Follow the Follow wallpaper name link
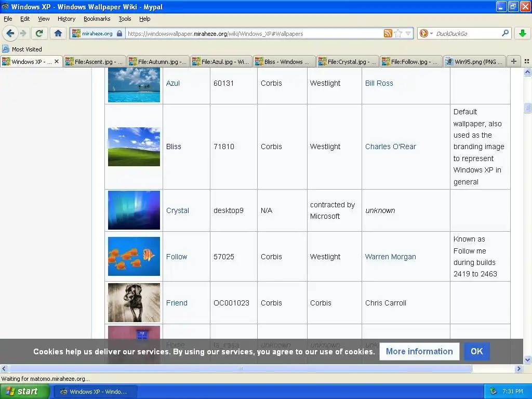The image size is (532, 399). coord(177,257)
